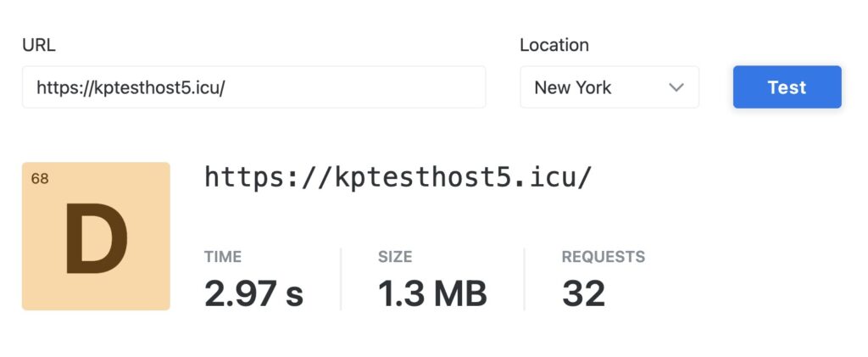Click the score number 68 on the grade badge
The image size is (868, 357).
39,178
